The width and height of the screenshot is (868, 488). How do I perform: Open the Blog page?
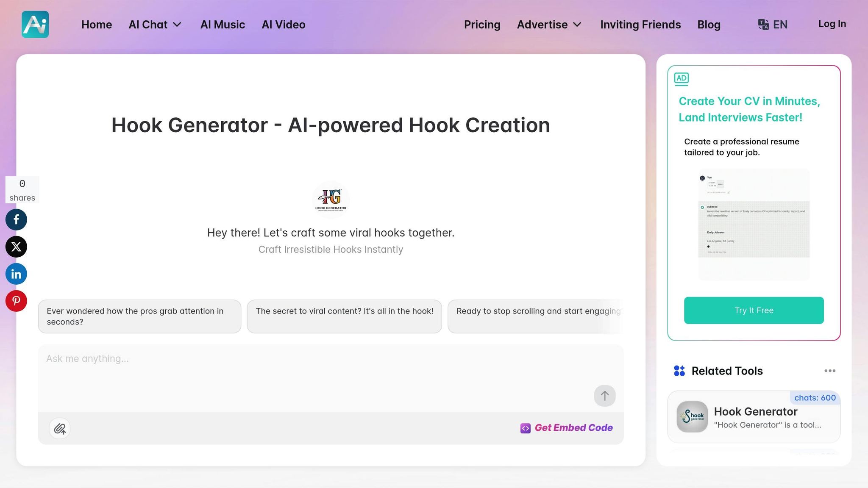click(709, 25)
